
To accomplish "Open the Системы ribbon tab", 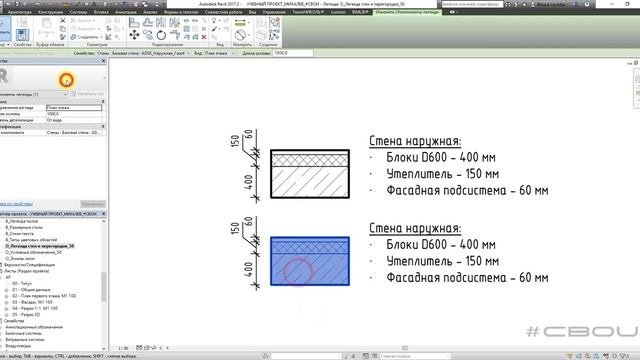I will (78, 12).
